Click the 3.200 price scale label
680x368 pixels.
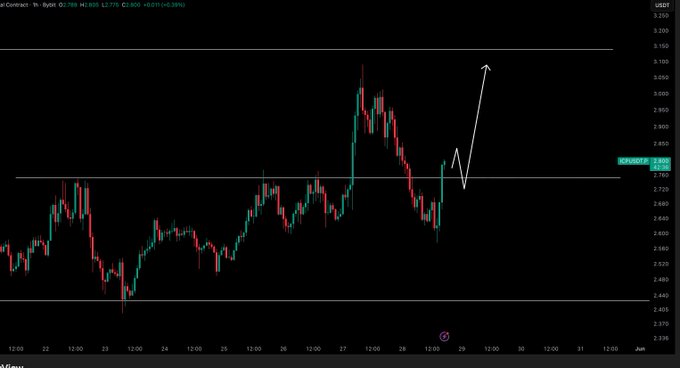pyautogui.click(x=660, y=31)
